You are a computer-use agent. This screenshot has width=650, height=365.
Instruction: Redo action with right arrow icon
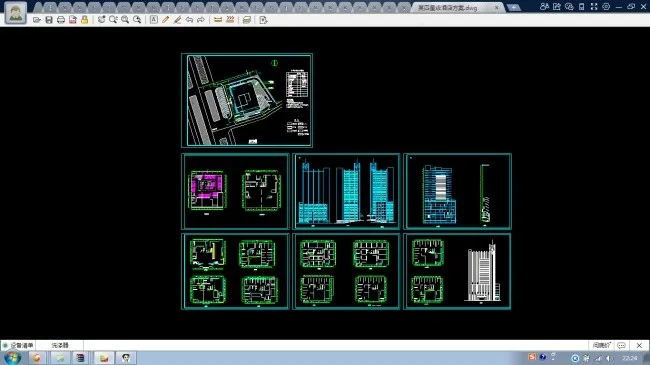tap(201, 20)
